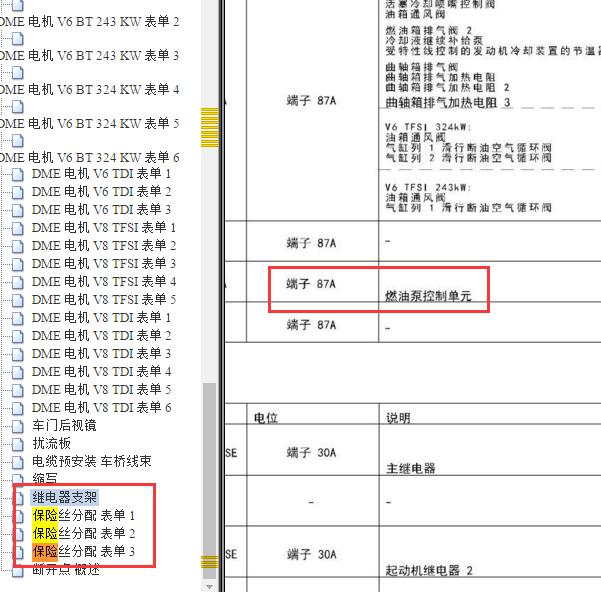601x592 pixels.
Task: Jump to lower yellow search-hit marker on scrollbar
Action: (x=210, y=562)
